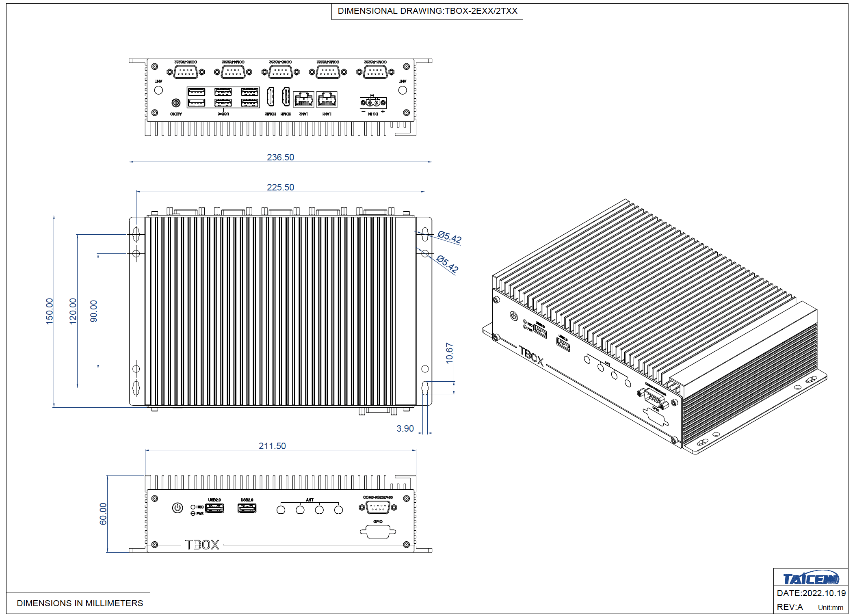The image size is (855, 616).
Task: Click the COM6-RS232/485 label text on the front view
Action: (x=378, y=497)
